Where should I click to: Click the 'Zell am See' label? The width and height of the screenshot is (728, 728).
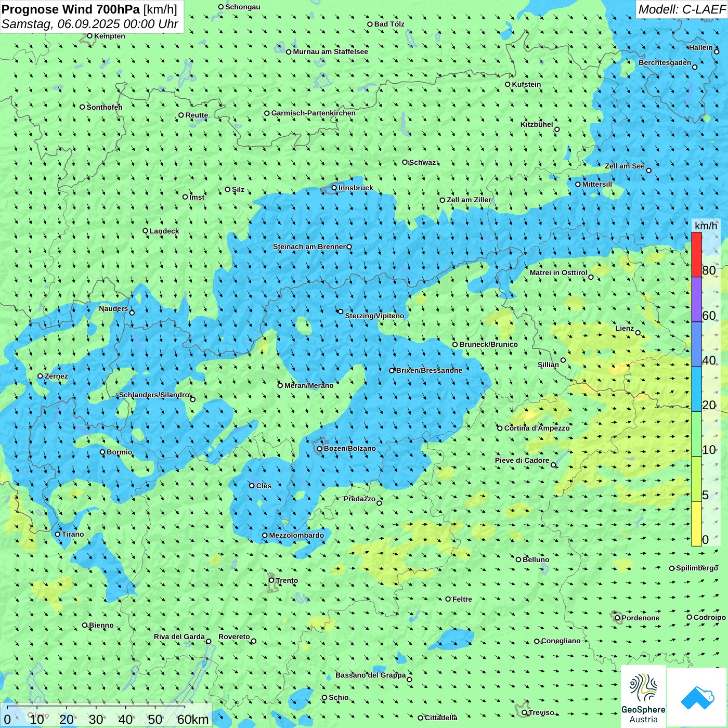tap(625, 166)
